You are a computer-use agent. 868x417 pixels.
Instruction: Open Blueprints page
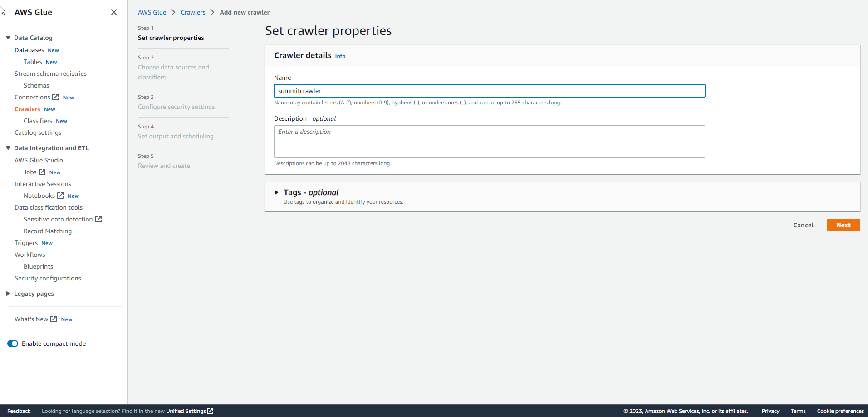tap(38, 266)
